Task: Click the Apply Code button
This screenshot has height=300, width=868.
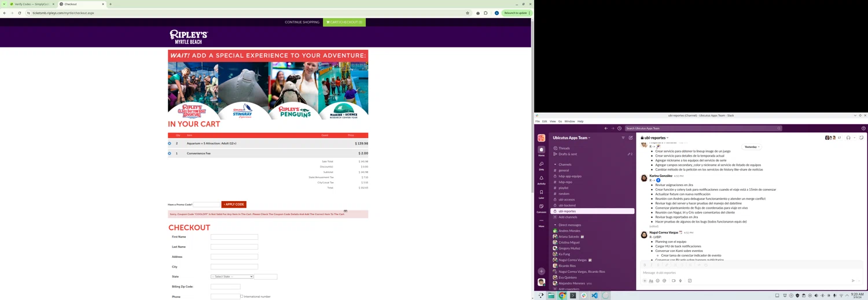Action: point(234,204)
